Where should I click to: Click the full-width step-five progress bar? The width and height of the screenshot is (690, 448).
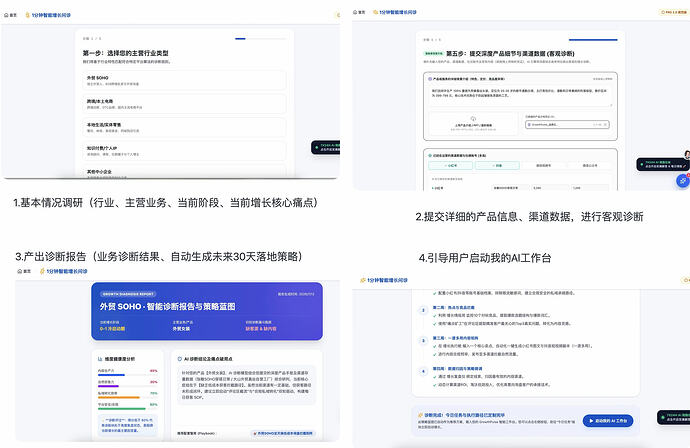[593, 40]
